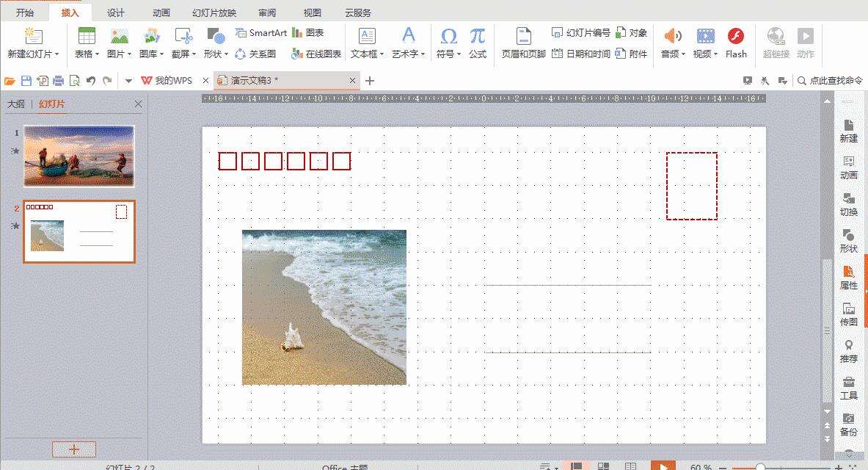
Task: Open the 页眉和页脚 header-footer tool
Action: click(x=524, y=44)
